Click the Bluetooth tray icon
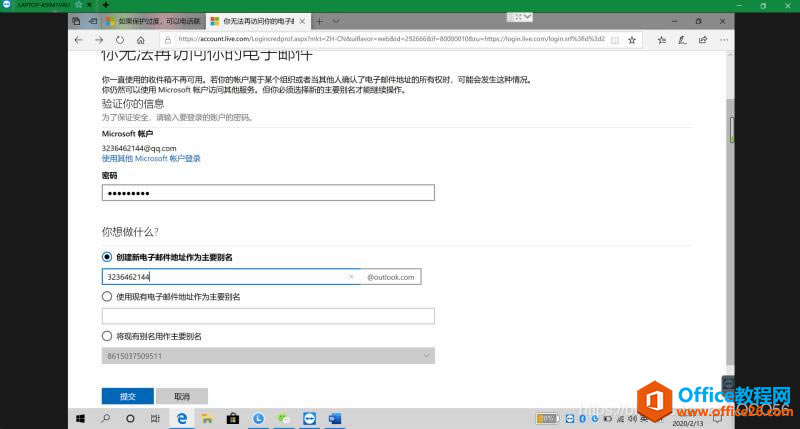The image size is (800, 429). (583, 419)
